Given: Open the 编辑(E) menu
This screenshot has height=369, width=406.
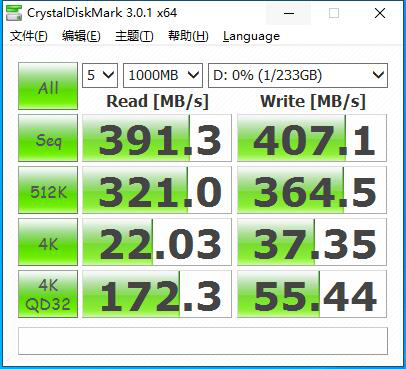Looking at the screenshot, I should [81, 36].
